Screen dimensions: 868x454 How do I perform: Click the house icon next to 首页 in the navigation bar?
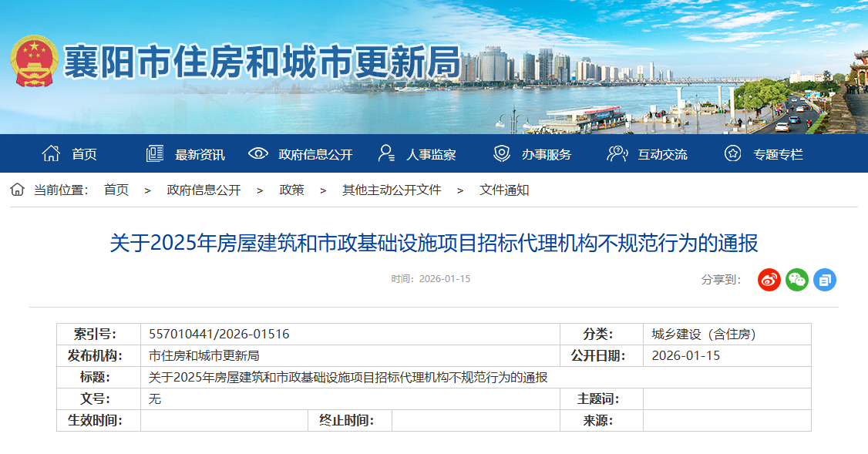tap(51, 153)
